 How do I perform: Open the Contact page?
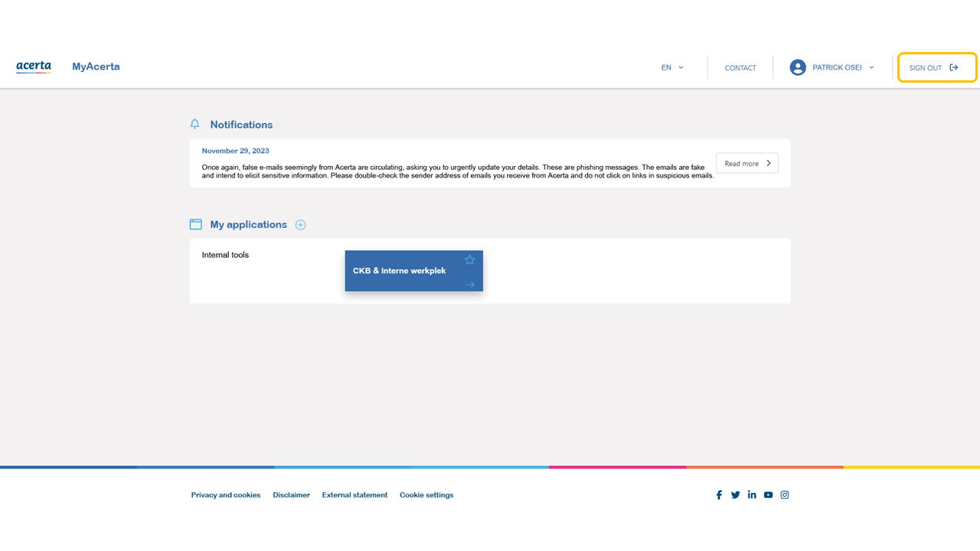click(740, 68)
